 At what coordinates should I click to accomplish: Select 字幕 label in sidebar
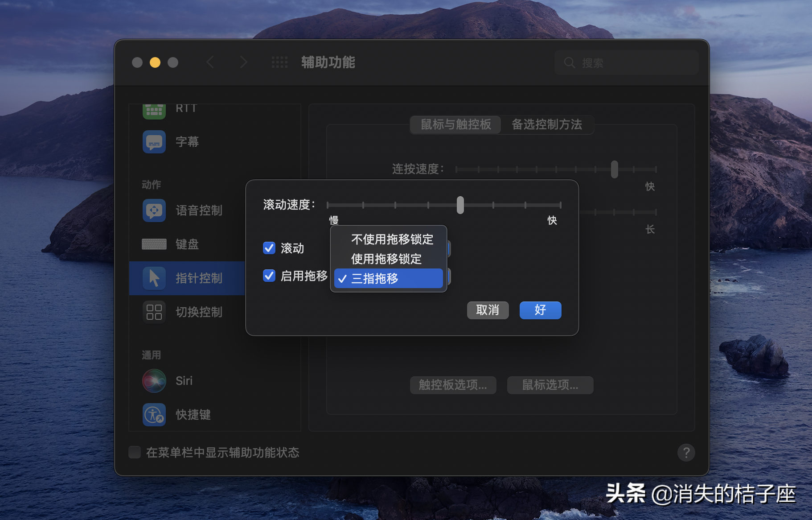point(187,142)
